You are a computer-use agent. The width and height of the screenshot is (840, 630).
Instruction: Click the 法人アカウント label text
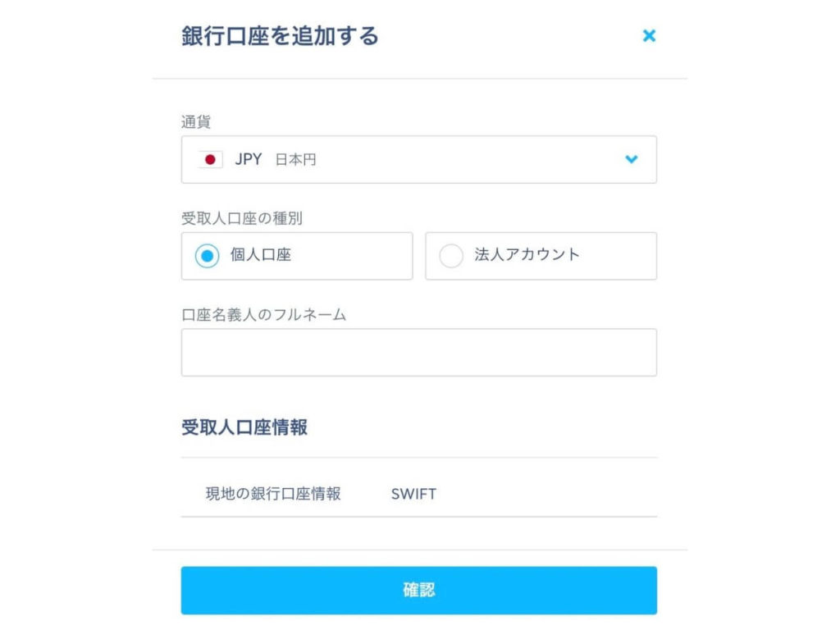click(527, 255)
